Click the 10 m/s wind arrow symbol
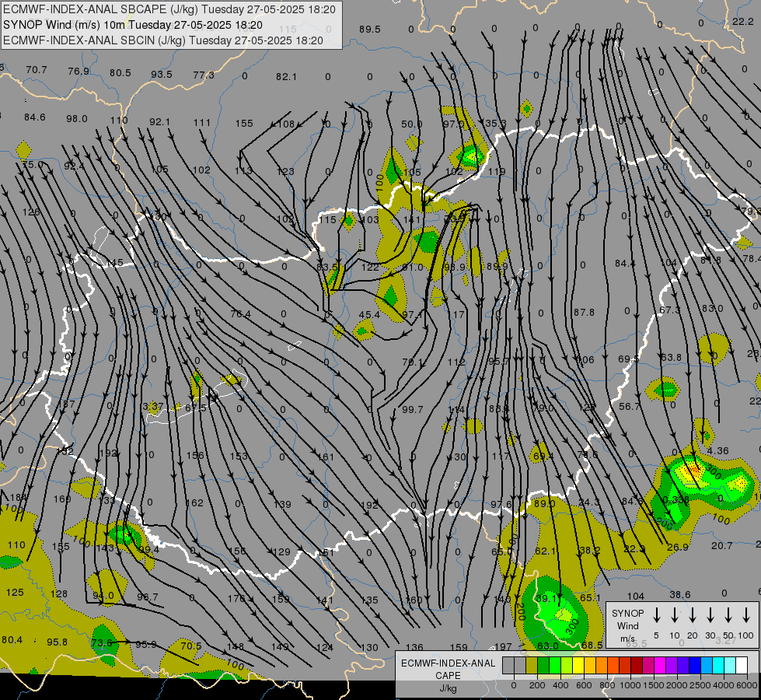The height and width of the screenshot is (700, 761). click(675, 615)
